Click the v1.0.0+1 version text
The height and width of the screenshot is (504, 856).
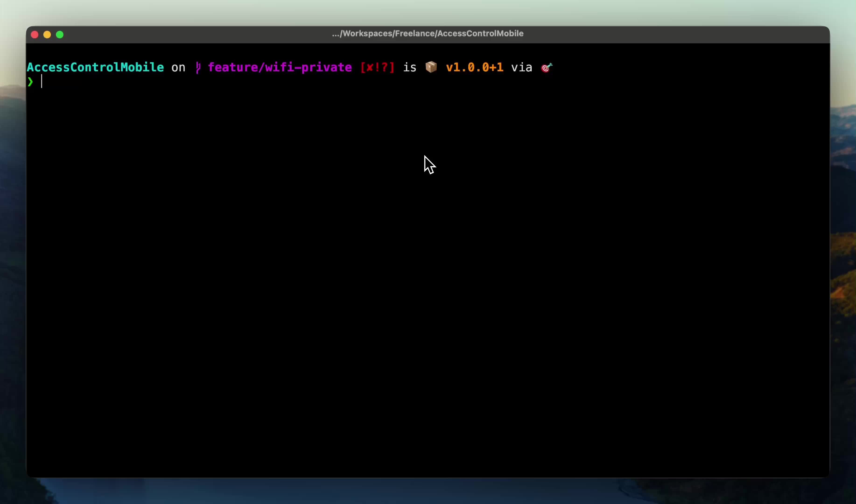[474, 67]
